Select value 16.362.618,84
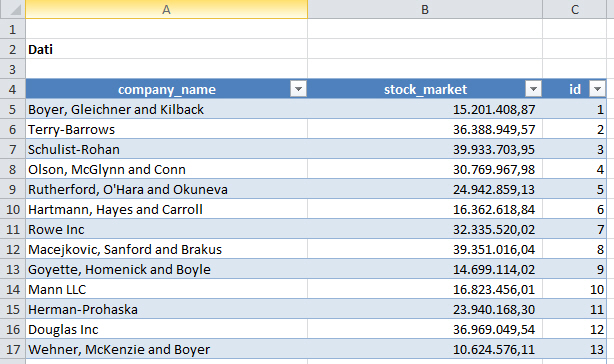614x364 pixels. pos(425,209)
